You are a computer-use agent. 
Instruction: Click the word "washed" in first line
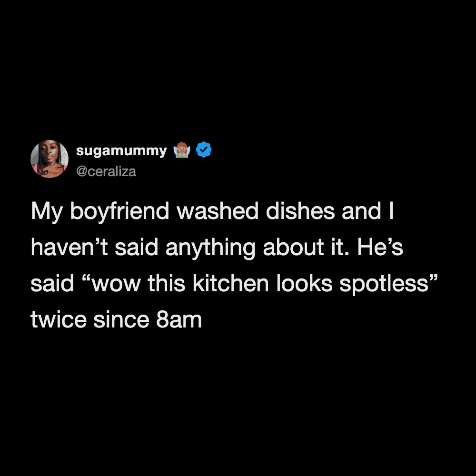(x=218, y=211)
